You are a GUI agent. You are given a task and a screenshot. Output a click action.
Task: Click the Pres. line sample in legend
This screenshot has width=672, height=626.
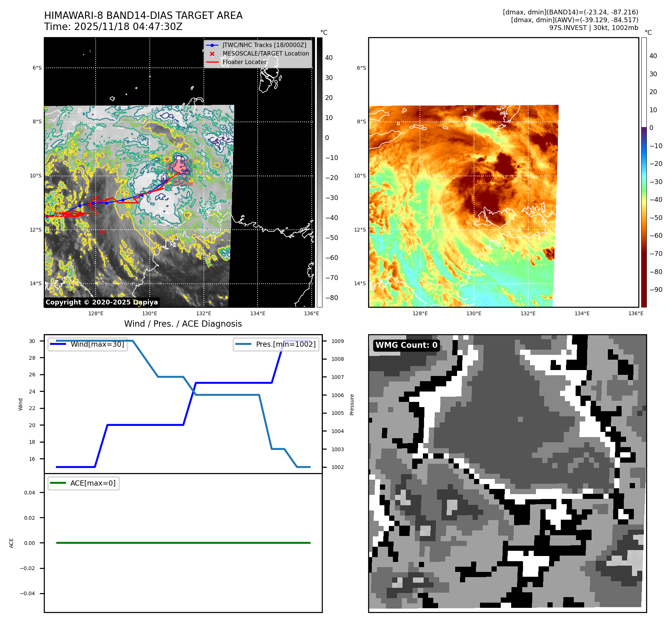(243, 344)
